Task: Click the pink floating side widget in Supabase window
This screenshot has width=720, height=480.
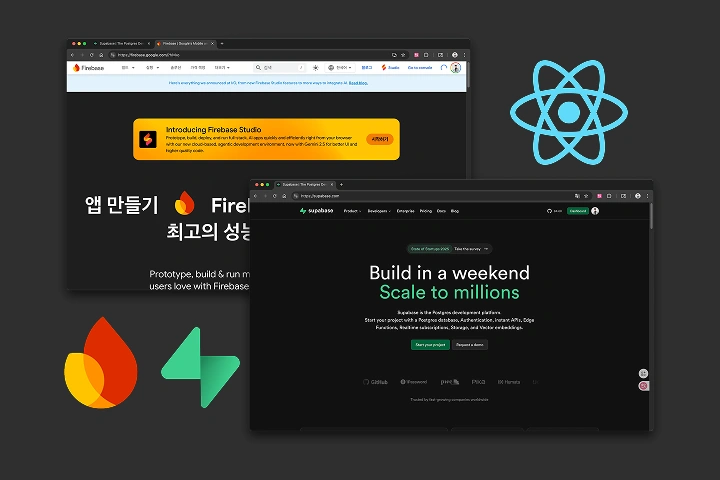Action: [x=643, y=386]
